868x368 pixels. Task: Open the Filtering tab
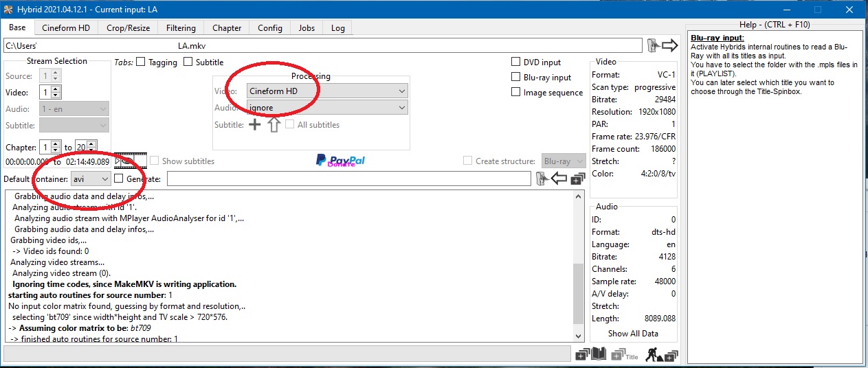coord(181,28)
